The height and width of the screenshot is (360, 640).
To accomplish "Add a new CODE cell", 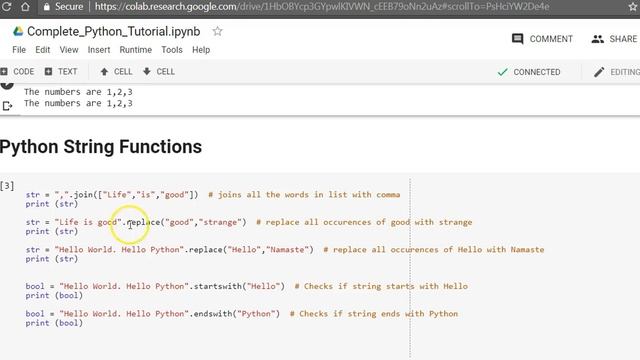I will 17,71.
